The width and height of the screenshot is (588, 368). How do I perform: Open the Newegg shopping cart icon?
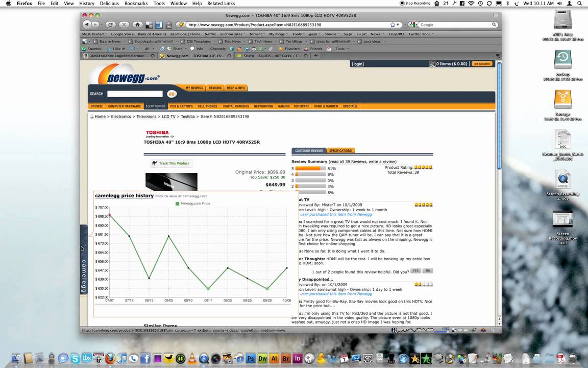click(432, 64)
